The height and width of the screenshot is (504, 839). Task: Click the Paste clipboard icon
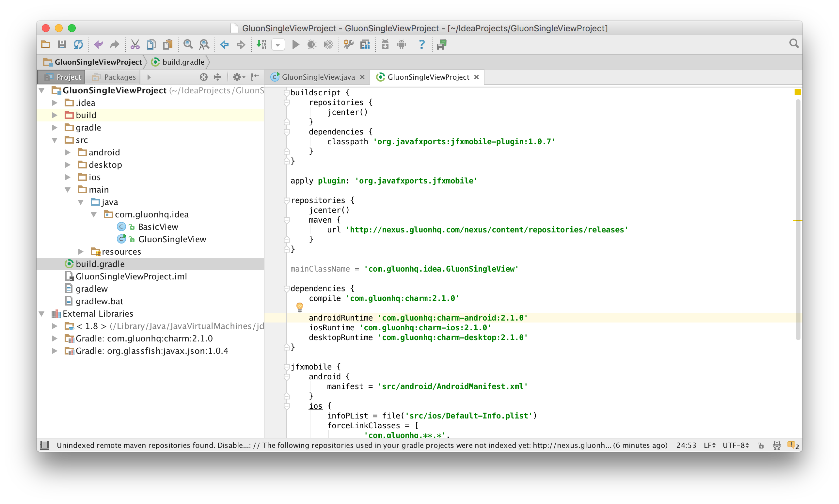(168, 44)
